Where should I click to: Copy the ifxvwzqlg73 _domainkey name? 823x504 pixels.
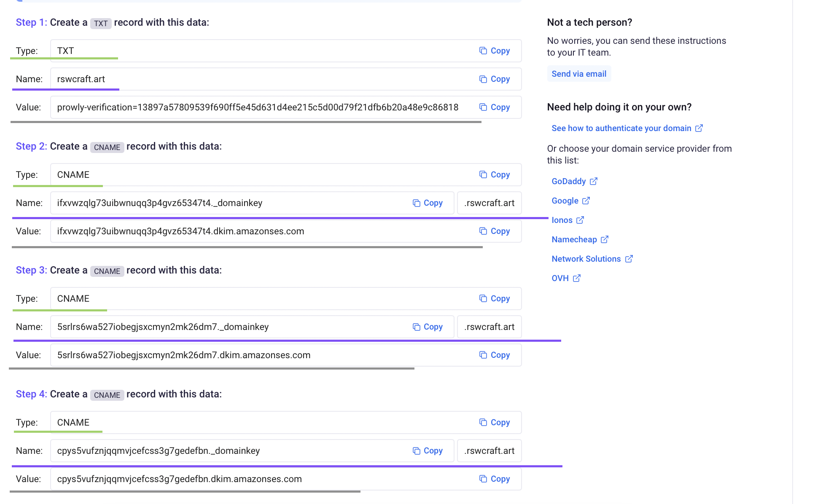(x=428, y=203)
